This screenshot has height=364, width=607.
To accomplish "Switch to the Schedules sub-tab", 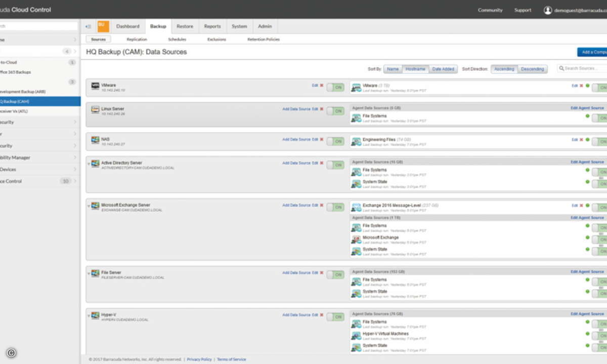I will 177,39.
